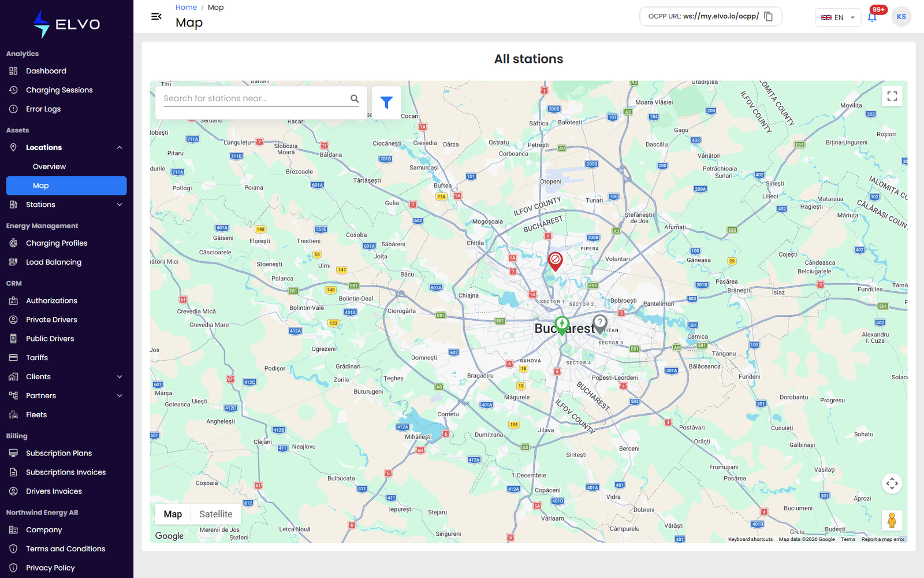Click the OCPP URL text ws://my.elvo.io/ocpp/

point(721,16)
